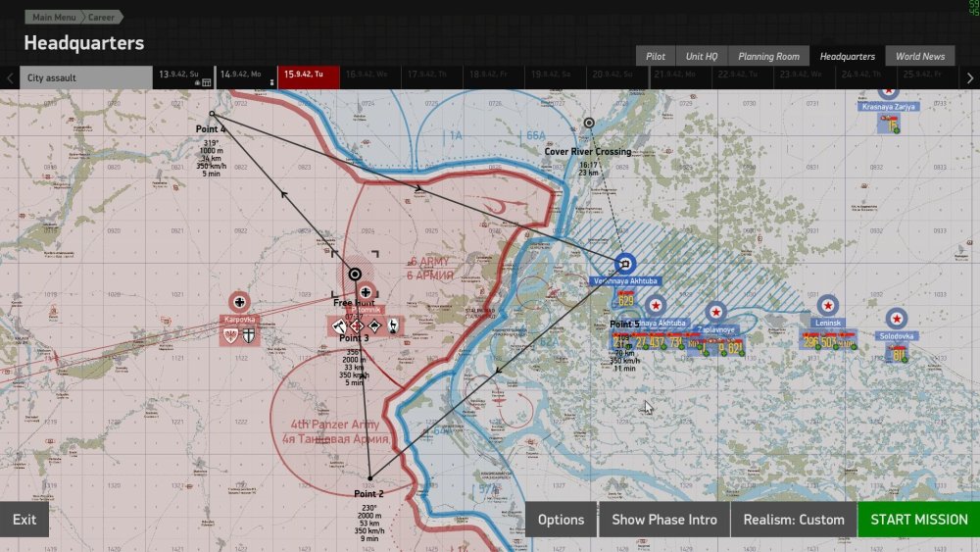Select the Srednaya Akhtuba red star airfield
Viewport: 980px width, 552px height.
(x=655, y=306)
